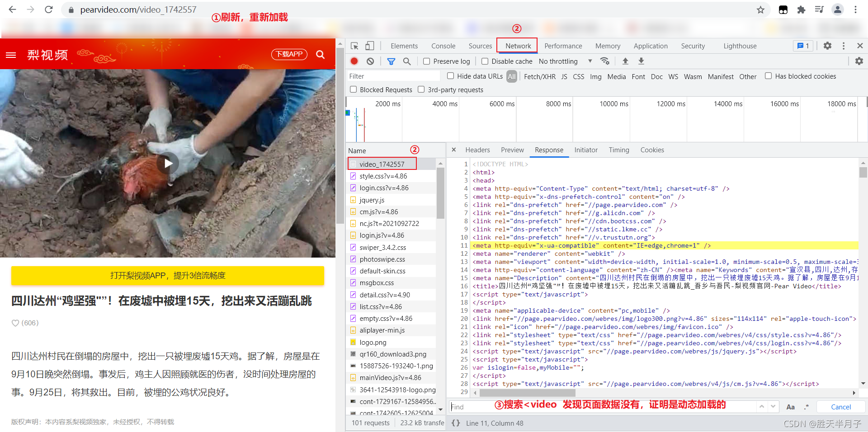Open the Chrome three-dot menu
868x432 pixels.
[x=855, y=9]
